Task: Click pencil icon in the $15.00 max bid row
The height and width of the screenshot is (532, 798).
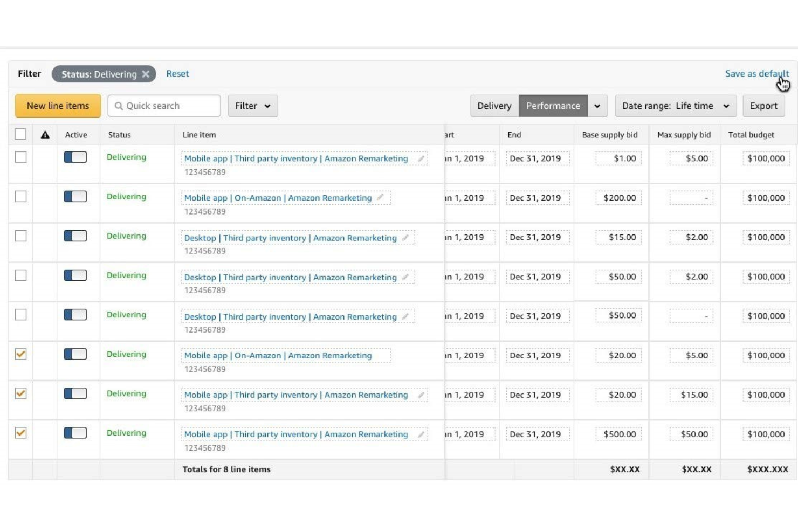Action: 421,395
